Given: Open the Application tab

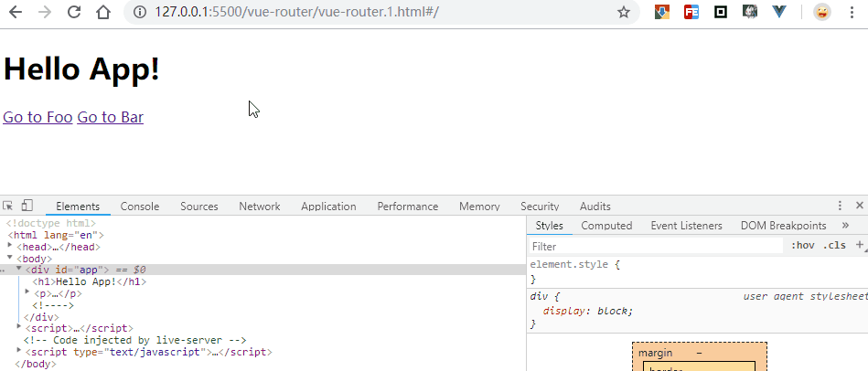Looking at the screenshot, I should click(329, 207).
